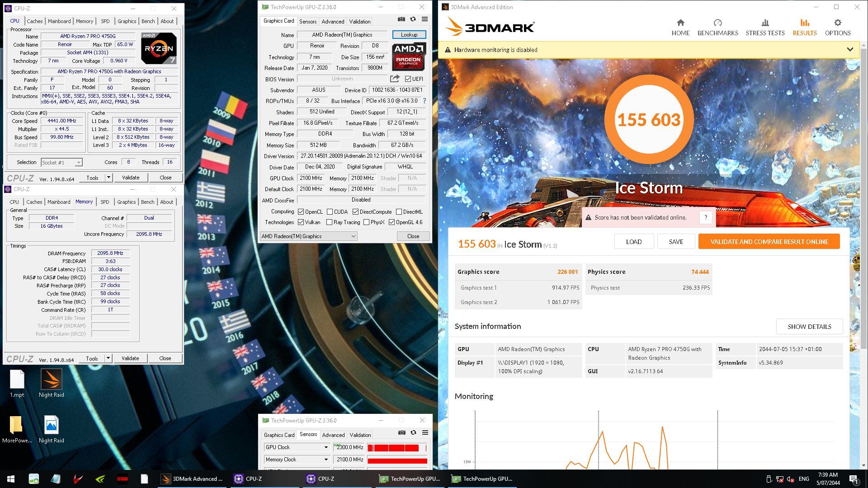Screen dimensions: 868x488
Task: Click Validate button in top CPU-Z
Action: [x=131, y=178]
